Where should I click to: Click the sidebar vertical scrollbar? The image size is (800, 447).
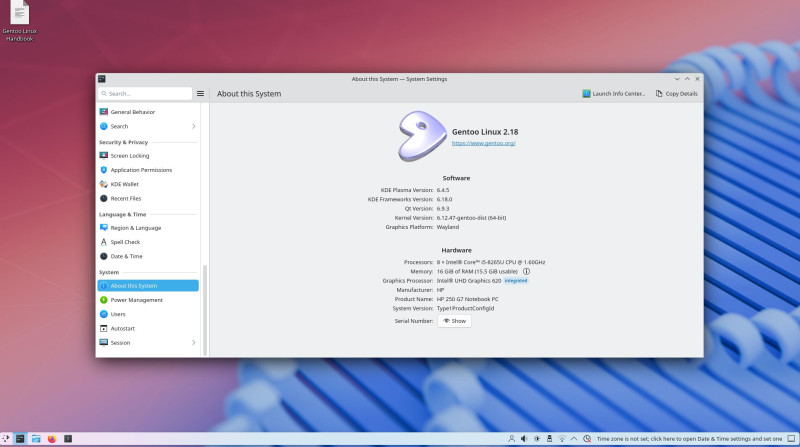pos(205,310)
